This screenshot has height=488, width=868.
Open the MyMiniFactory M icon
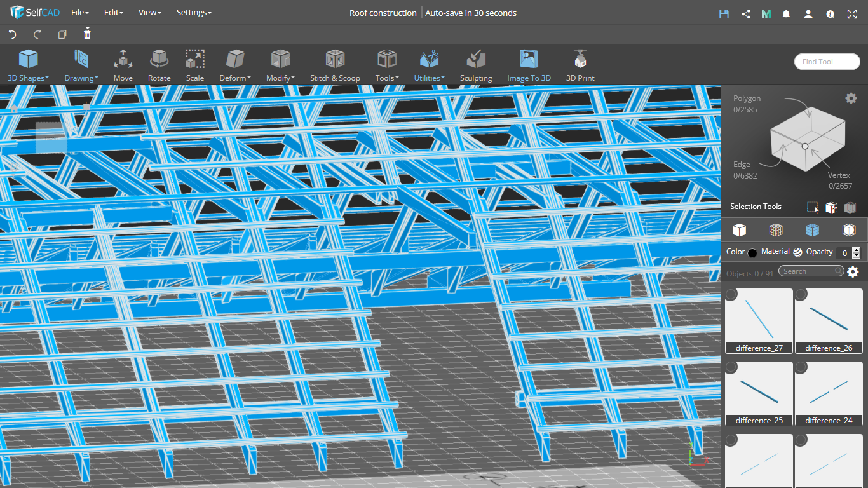tap(766, 13)
